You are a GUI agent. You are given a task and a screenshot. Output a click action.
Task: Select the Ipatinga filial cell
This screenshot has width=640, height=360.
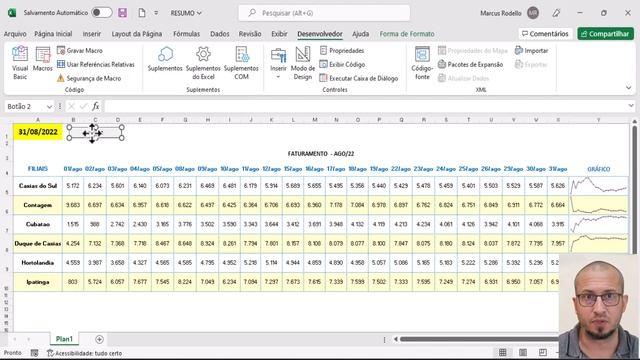click(38, 282)
